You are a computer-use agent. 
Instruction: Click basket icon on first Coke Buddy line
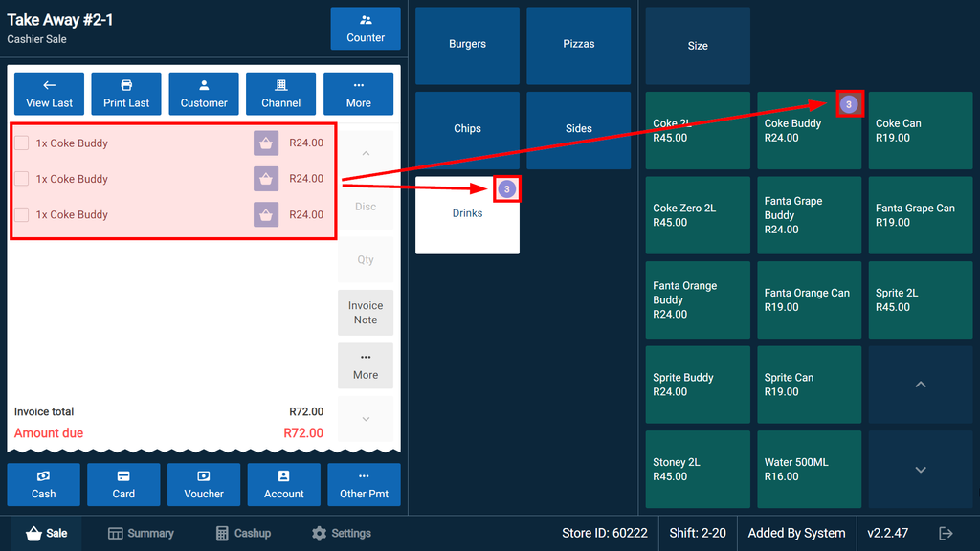(266, 143)
